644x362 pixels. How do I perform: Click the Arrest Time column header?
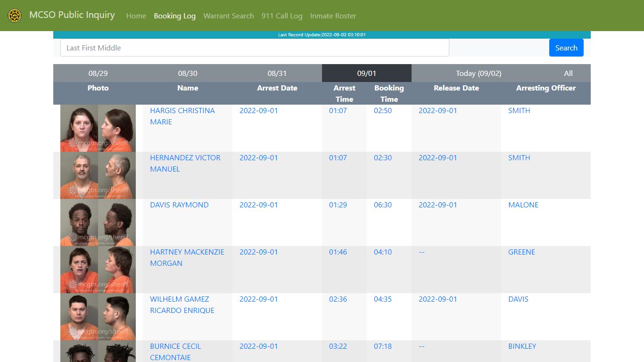[344, 93]
